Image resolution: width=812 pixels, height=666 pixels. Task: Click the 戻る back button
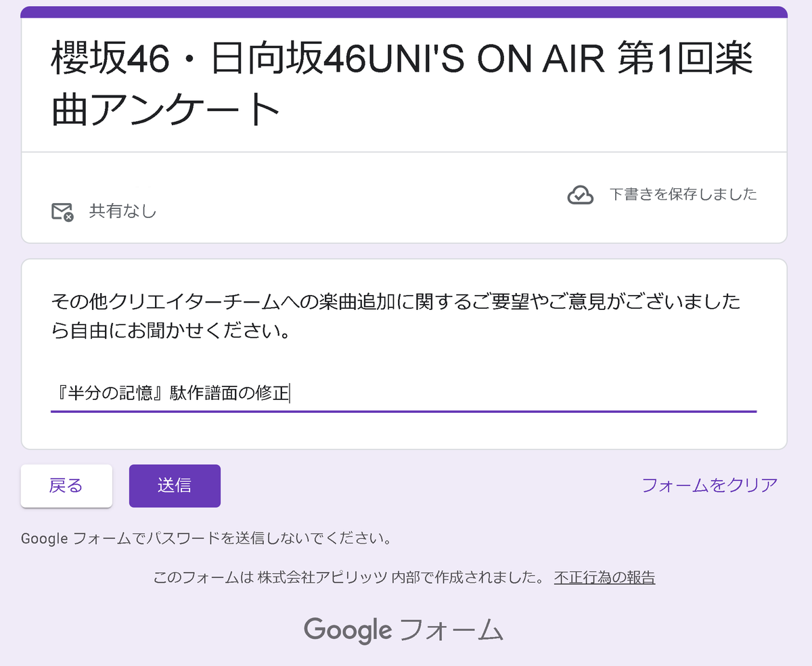[66, 485]
